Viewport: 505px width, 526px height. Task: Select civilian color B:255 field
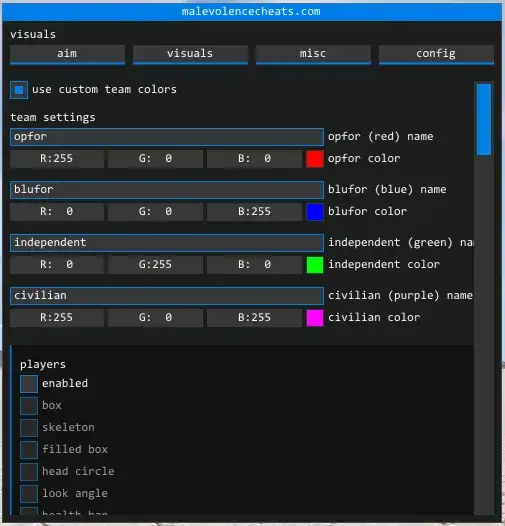[x=254, y=318]
